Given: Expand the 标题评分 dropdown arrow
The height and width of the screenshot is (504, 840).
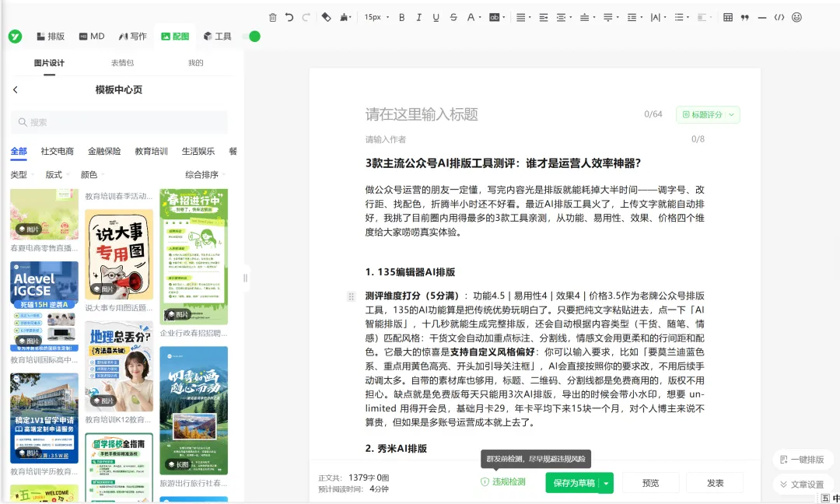Looking at the screenshot, I should click(731, 114).
